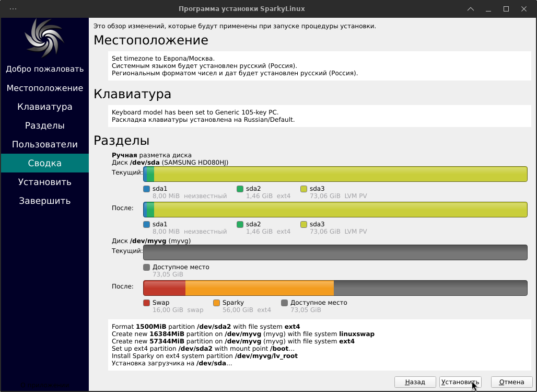This screenshot has height=392, width=537.
Task: Click the SparkyLinux swirl logo
Action: (44, 38)
